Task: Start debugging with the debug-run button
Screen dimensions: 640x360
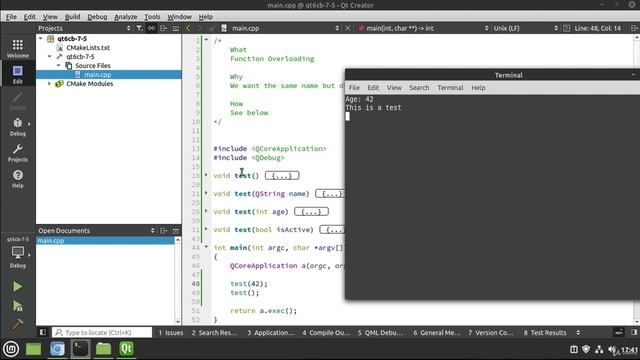Action: click(x=18, y=306)
